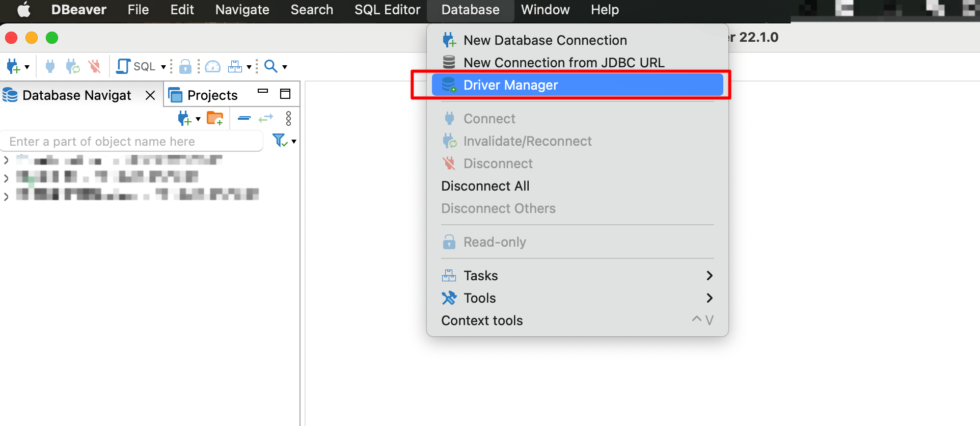Expand the SQL editor dropdown arrow

(x=164, y=67)
